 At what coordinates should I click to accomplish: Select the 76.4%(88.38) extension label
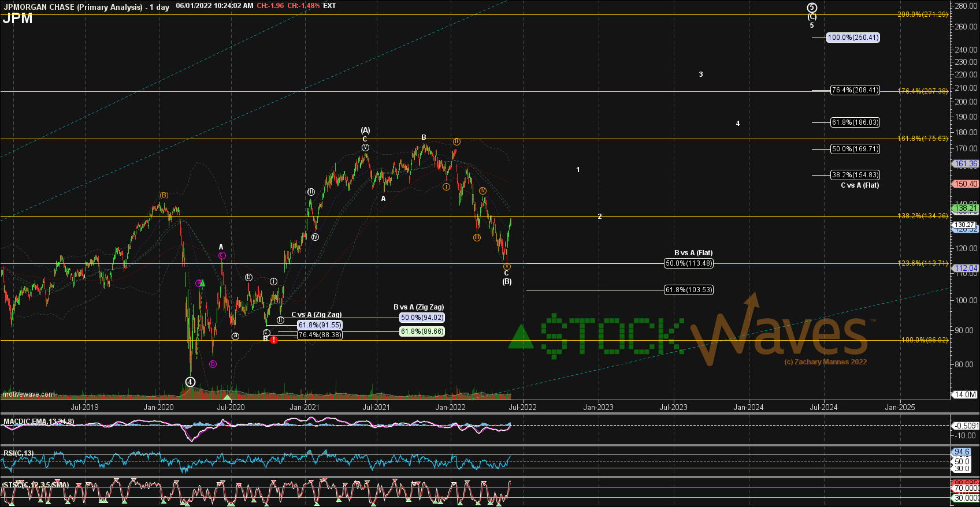[320, 335]
